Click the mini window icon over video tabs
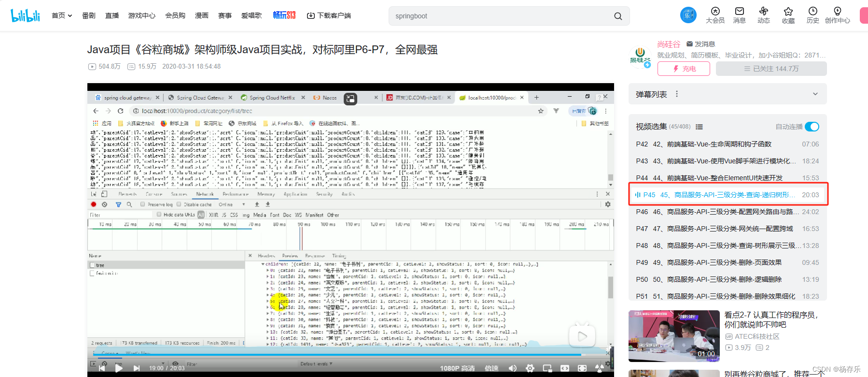This screenshot has height=377, width=868. [x=350, y=99]
